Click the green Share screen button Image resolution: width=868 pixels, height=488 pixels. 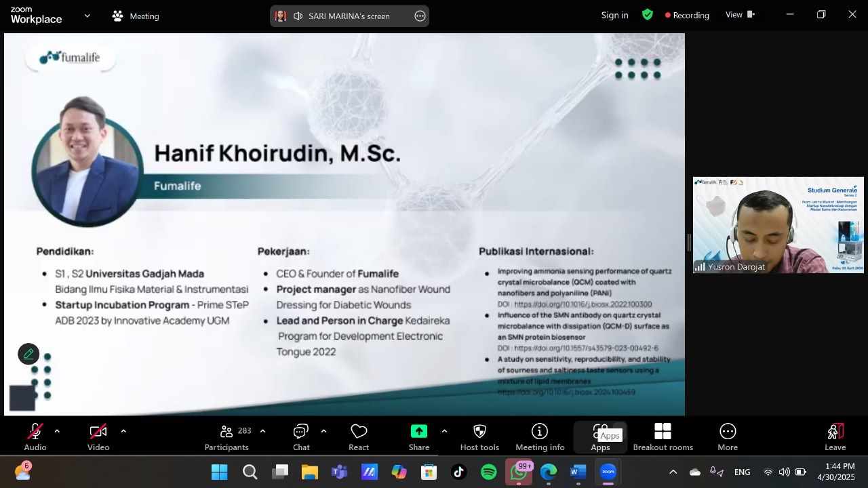click(x=419, y=437)
